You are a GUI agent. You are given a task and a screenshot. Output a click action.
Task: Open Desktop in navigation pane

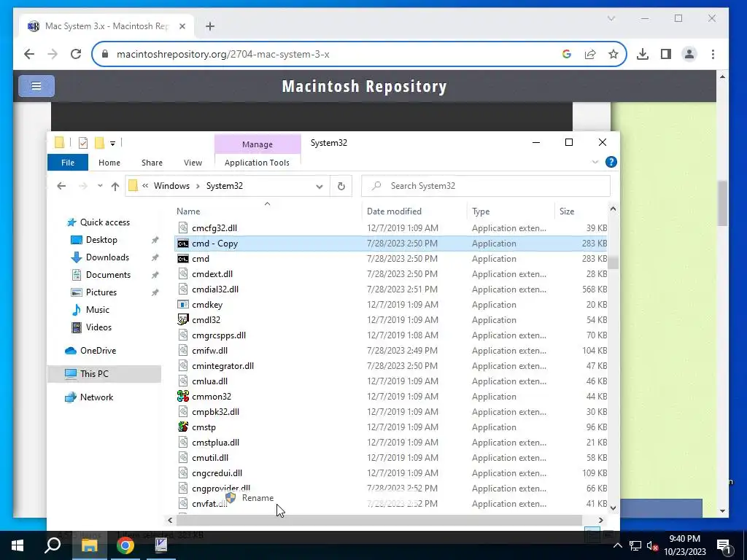tap(101, 240)
